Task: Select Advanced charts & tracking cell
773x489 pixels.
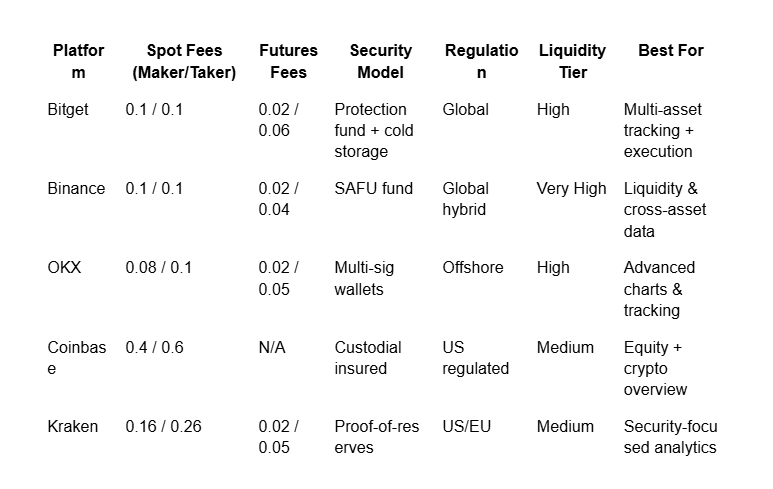Action: [659, 289]
